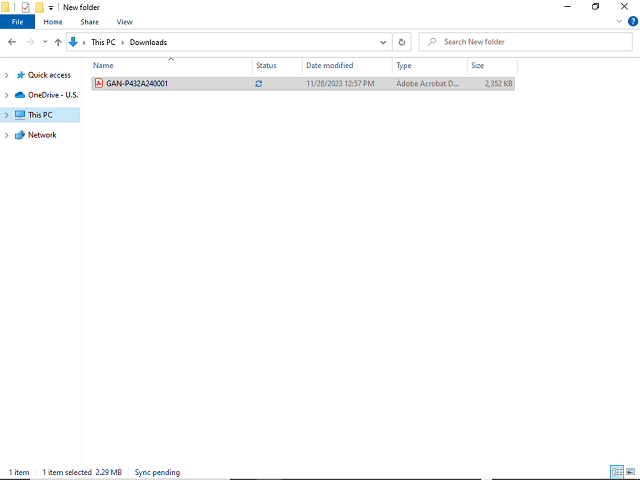
Task: Switch to the Home ribbon tab
Action: pos(53,22)
